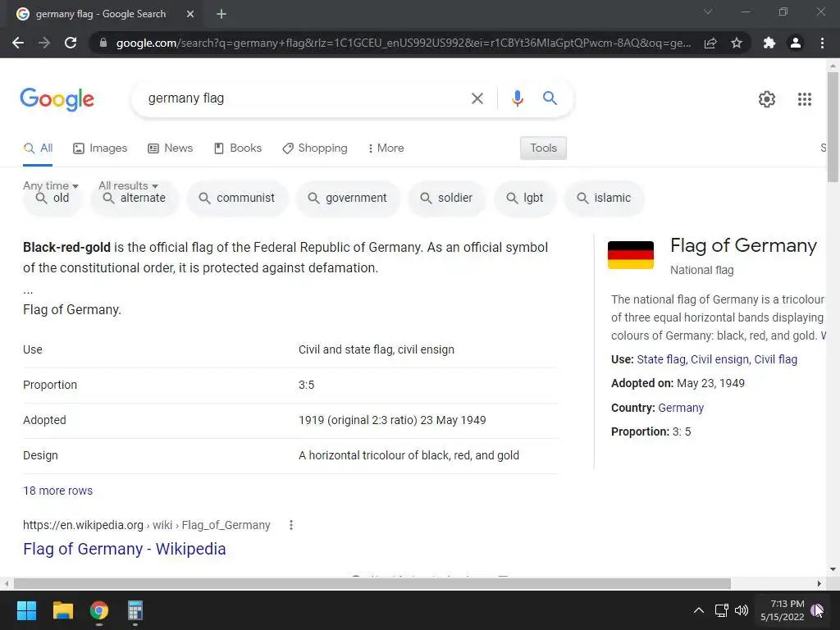The width and height of the screenshot is (840, 630).
Task: Open the Chrome three-dot menu
Action: pyautogui.click(x=822, y=43)
